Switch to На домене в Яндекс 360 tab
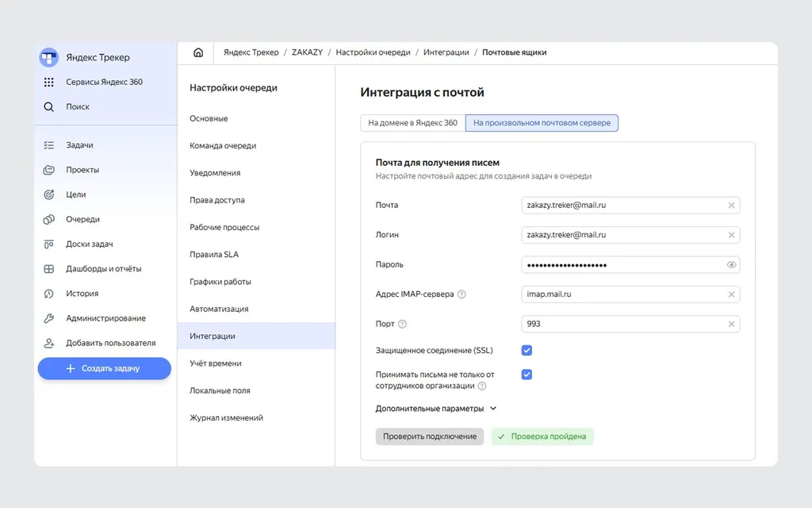Viewport: 812px width, 508px height. (412, 123)
